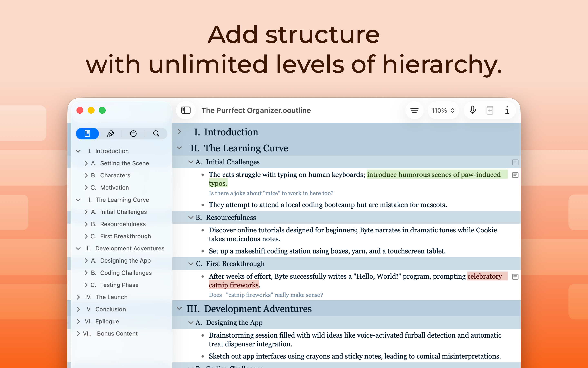Screen dimensions: 588x368
Task: Expand sidebar B. Resourcefulness chevron
Action: tap(86, 224)
